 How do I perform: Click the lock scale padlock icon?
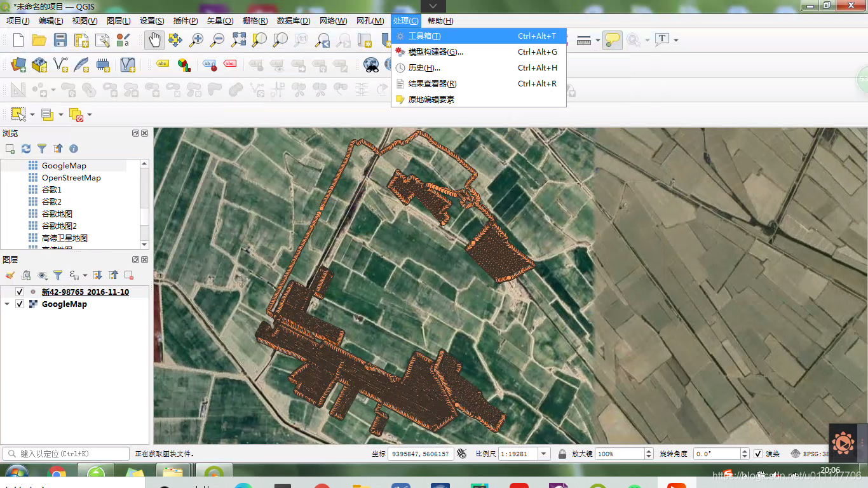coord(562,454)
